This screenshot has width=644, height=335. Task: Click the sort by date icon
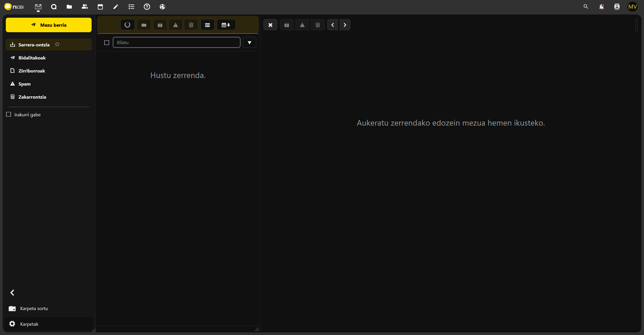pos(226,25)
